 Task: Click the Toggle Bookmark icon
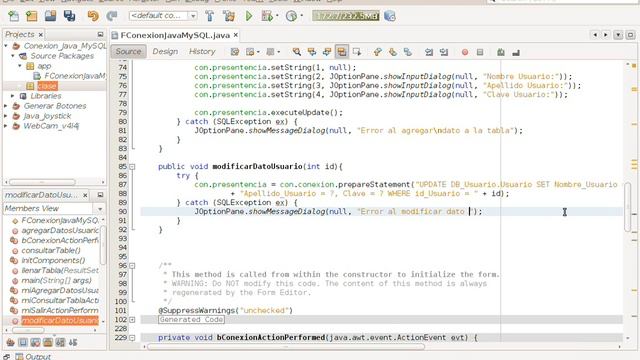point(408,52)
